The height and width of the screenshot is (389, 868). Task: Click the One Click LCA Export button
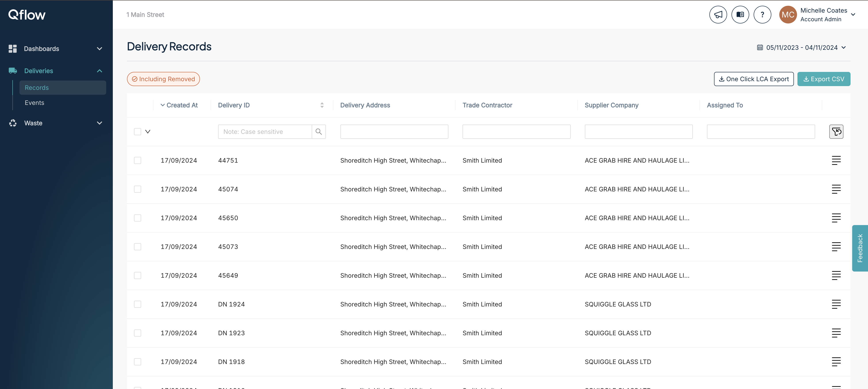pos(753,79)
